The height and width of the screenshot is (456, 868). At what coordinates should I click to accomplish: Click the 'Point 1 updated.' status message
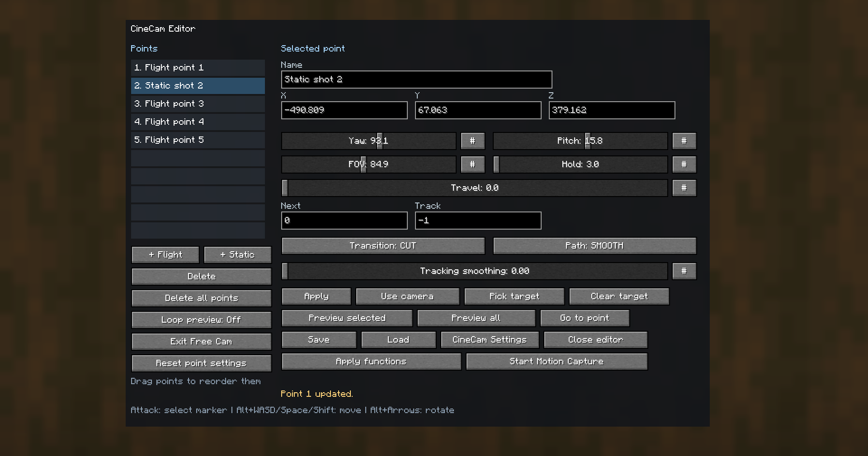tap(316, 394)
